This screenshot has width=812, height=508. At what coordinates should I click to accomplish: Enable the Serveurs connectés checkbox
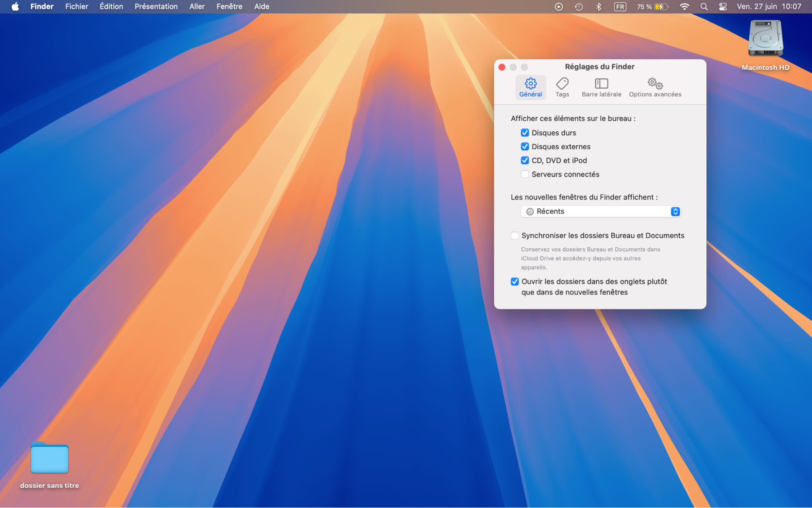tap(525, 174)
